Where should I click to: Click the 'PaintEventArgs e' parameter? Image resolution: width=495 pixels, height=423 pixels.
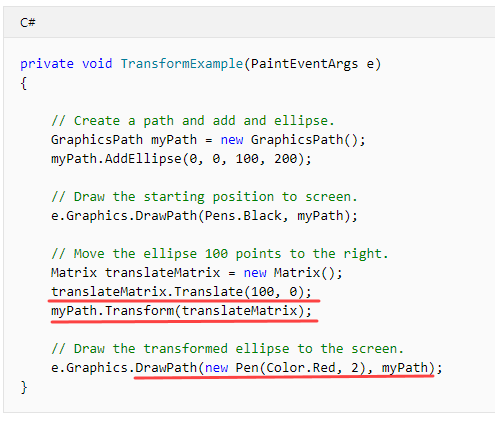312,64
